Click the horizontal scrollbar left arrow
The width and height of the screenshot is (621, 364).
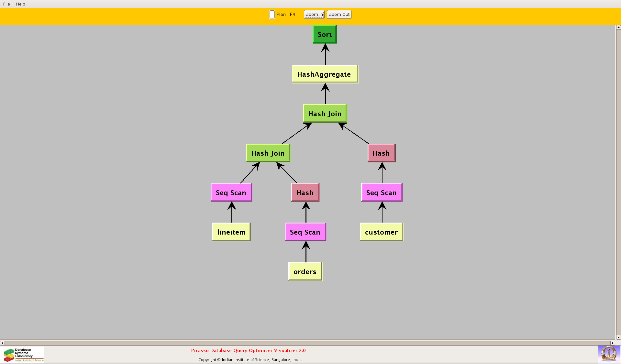pos(3,343)
